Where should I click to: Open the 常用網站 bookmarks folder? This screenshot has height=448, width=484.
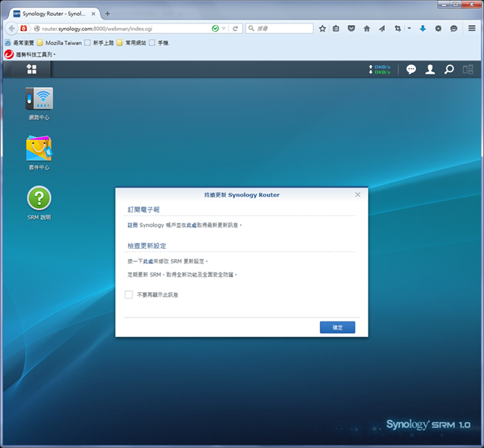coord(132,43)
